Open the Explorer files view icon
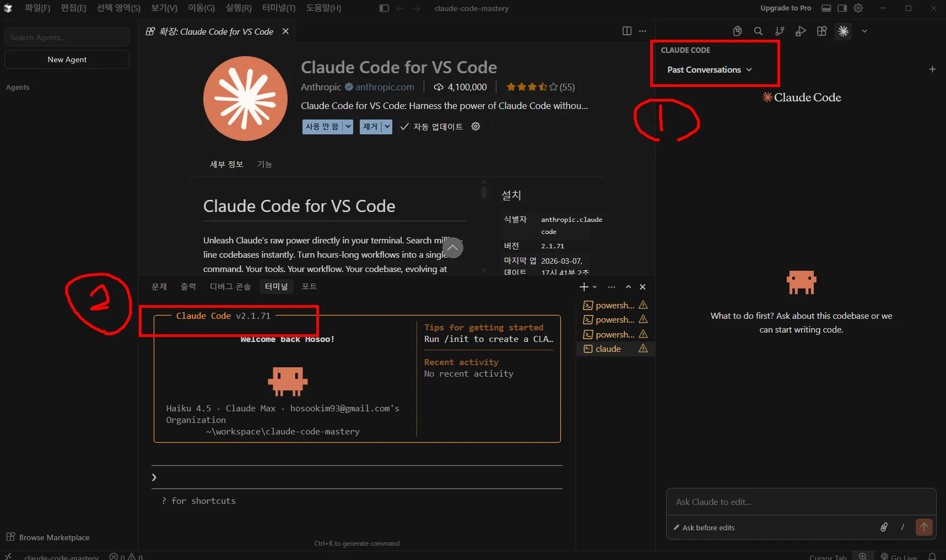 click(737, 31)
